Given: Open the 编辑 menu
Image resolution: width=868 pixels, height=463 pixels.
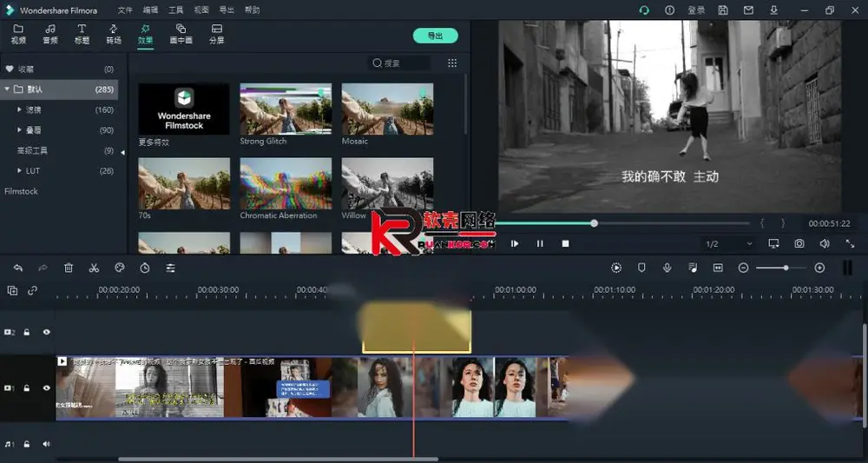Looking at the screenshot, I should [150, 10].
